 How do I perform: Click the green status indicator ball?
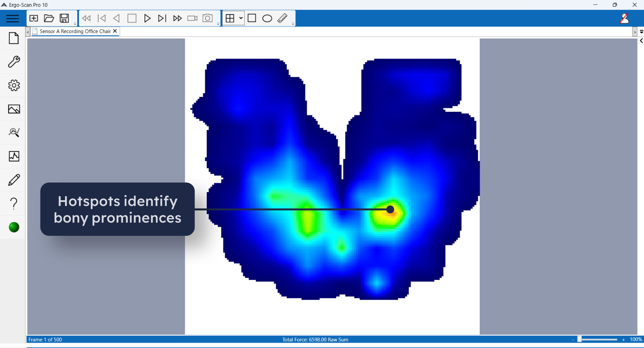14,227
